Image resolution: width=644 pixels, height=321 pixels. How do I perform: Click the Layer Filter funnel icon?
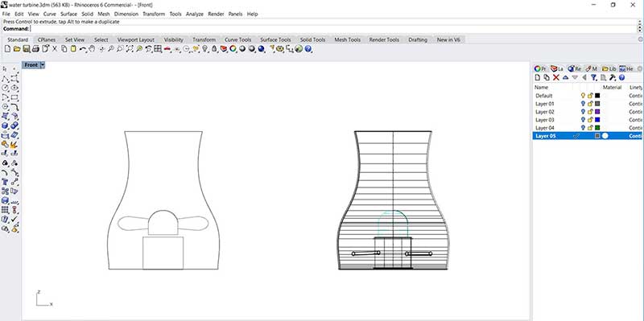[594, 77]
